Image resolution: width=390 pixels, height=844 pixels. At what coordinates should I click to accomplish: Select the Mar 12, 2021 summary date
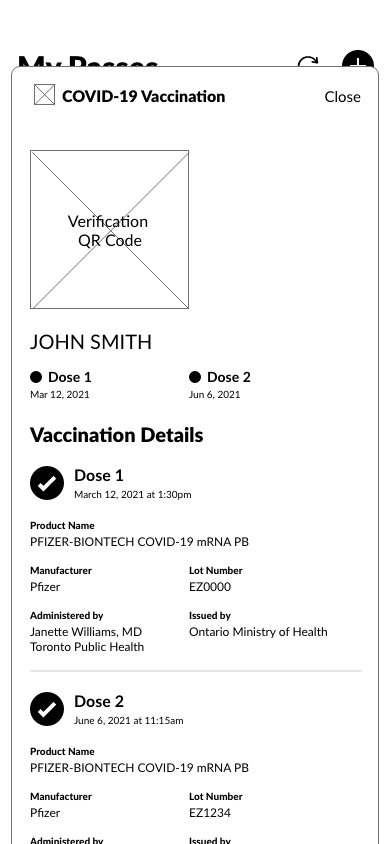point(60,395)
